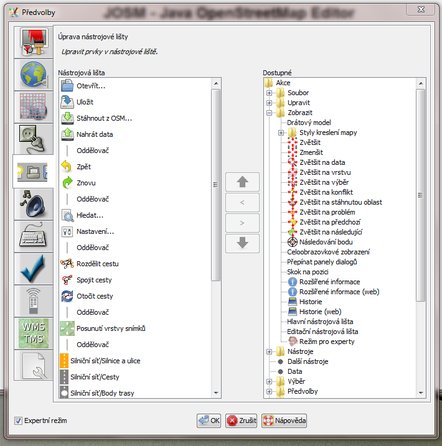Open the audio speaker settings tab

pos(33,203)
